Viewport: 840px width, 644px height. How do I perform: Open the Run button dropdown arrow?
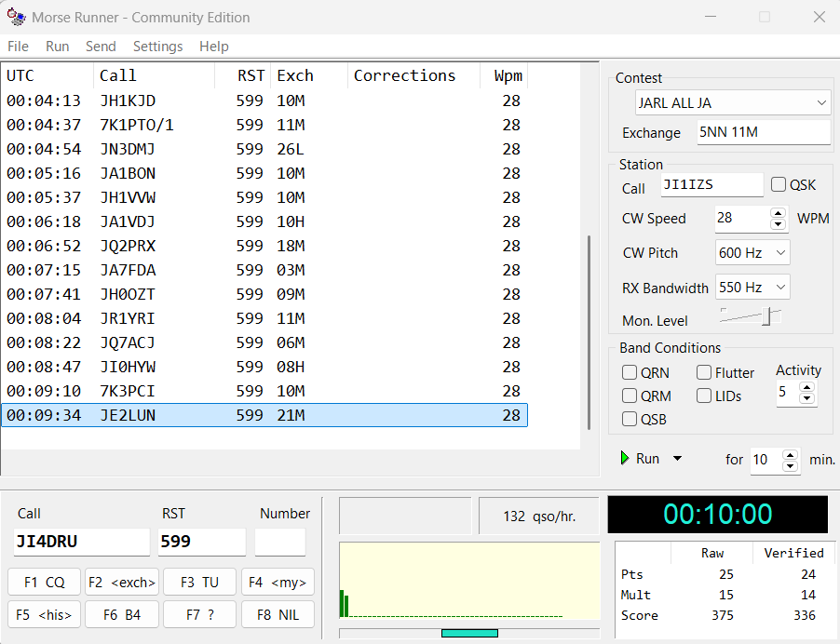677,458
